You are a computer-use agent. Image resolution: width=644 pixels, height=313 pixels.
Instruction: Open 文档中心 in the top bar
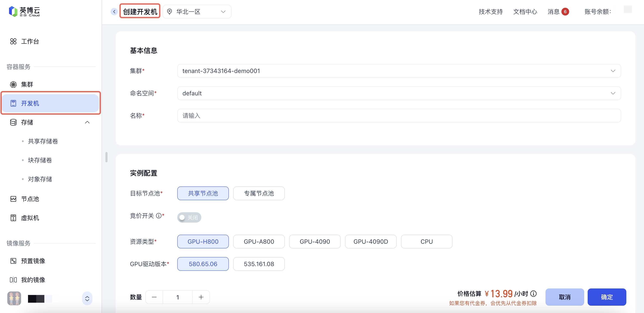tap(525, 12)
